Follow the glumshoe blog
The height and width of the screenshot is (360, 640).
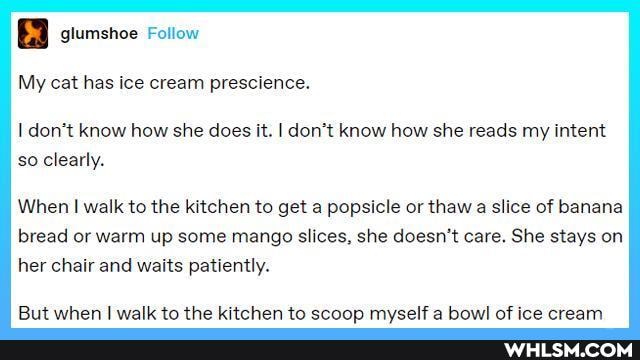tap(173, 33)
